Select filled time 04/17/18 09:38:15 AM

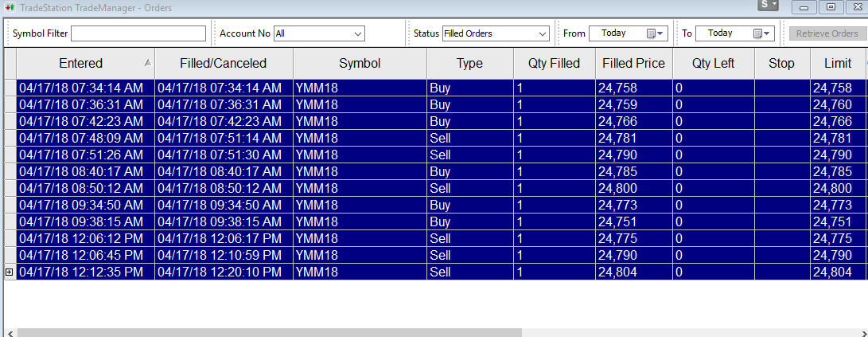[220, 221]
